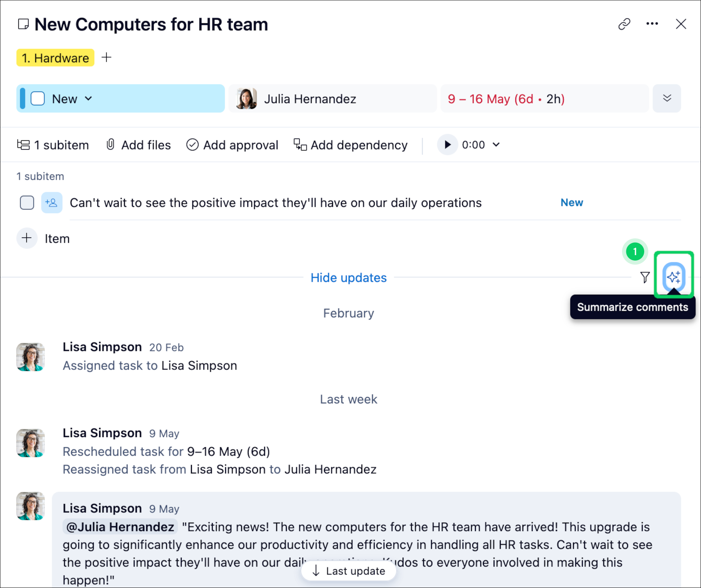The height and width of the screenshot is (588, 701).
Task: Open the 1 subitem toolbar option
Action: click(53, 145)
